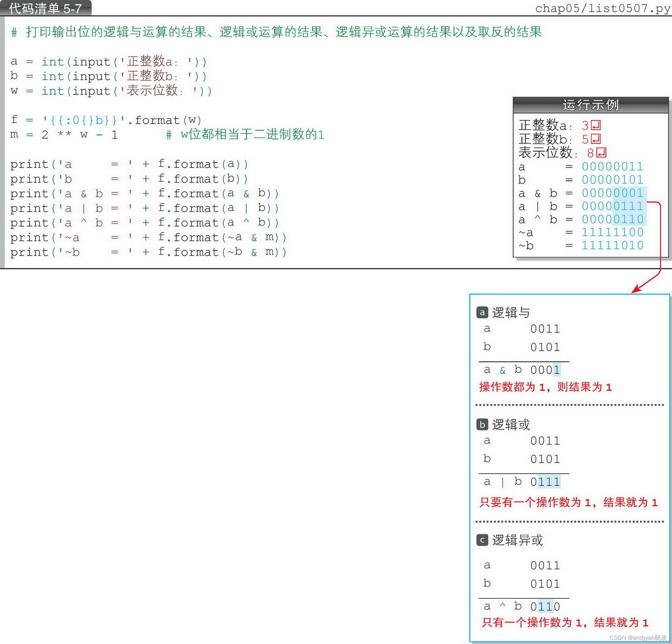Click the code line b = int(input('正整数b: '))
The height and width of the screenshot is (644, 672).
pos(109,76)
